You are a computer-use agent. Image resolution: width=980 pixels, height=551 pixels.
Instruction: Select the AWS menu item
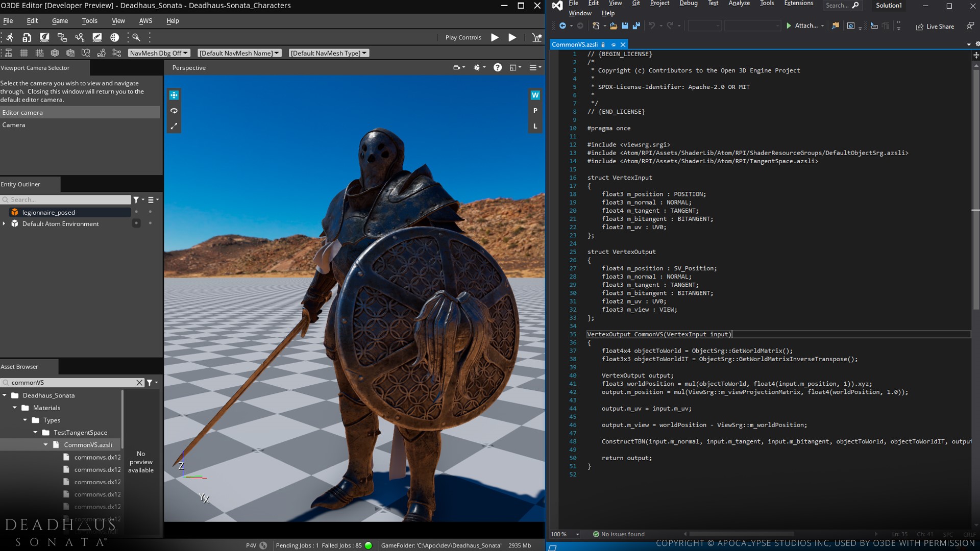click(x=145, y=20)
